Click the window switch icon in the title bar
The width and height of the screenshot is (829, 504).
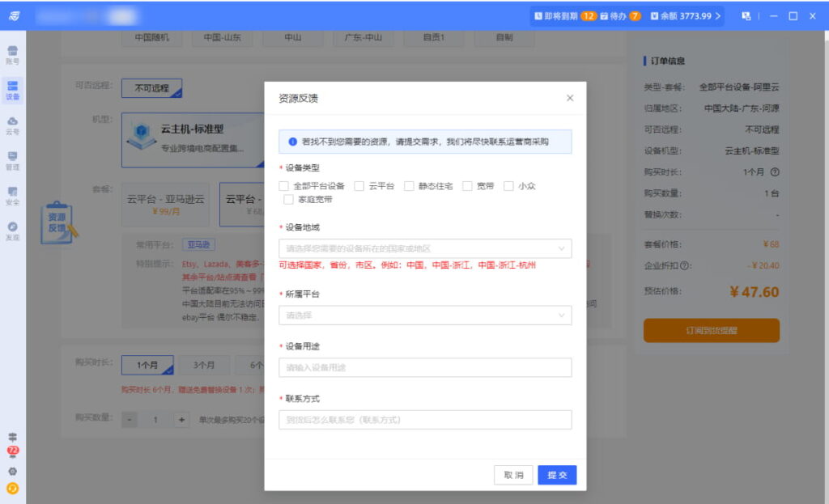coord(746,16)
